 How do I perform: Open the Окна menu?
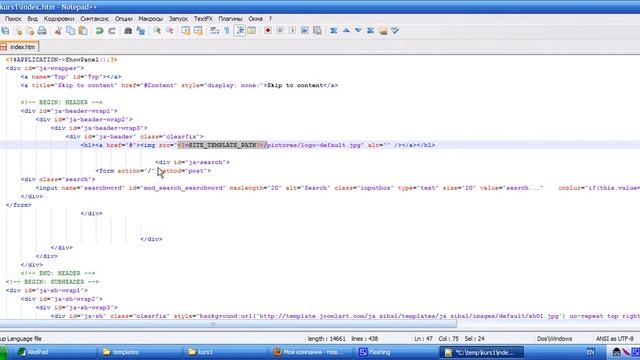click(256, 19)
